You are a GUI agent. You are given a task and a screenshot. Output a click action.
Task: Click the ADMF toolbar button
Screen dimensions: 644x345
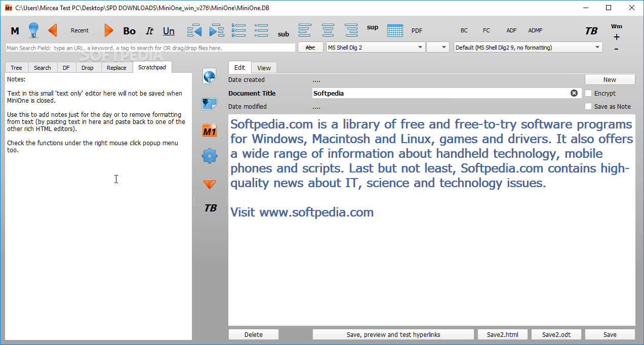click(535, 30)
